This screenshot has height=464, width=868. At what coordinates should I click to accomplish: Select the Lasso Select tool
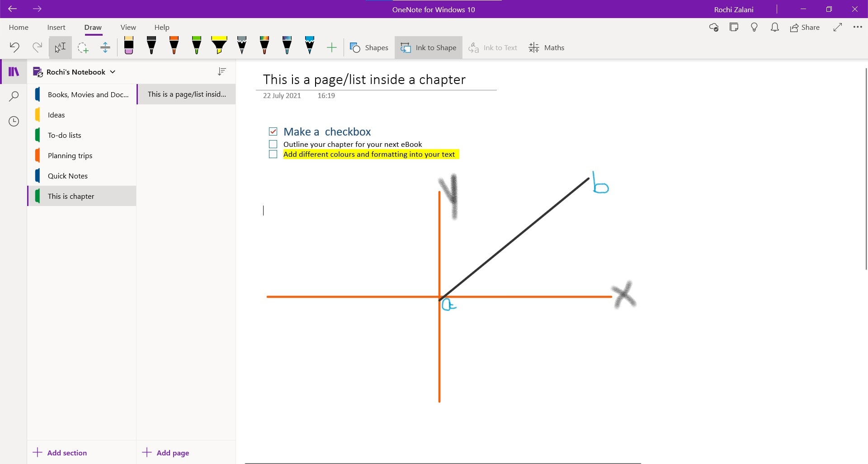point(83,47)
